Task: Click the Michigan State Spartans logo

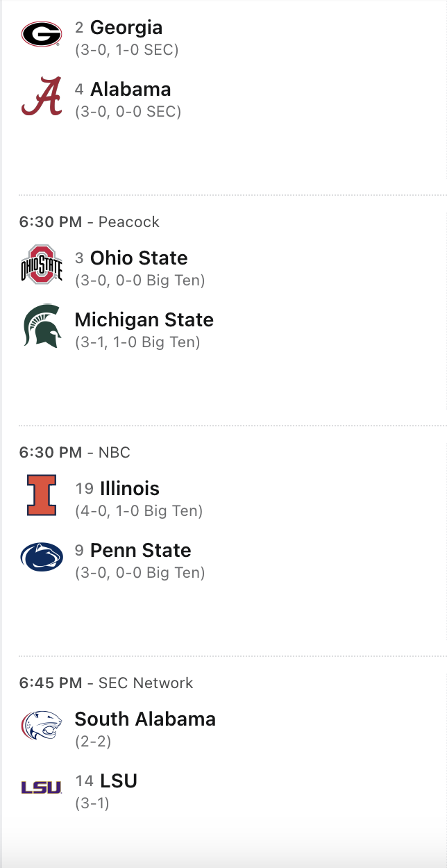Action: [42, 326]
